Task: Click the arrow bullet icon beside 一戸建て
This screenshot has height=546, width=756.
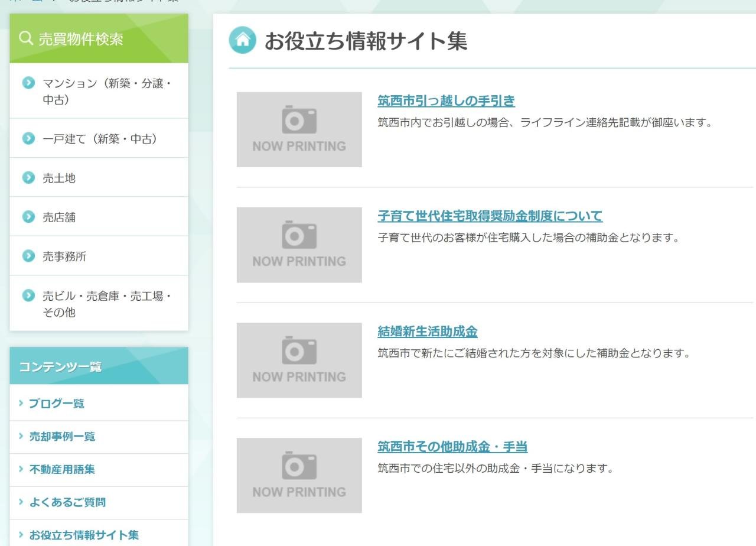Action: (x=28, y=138)
